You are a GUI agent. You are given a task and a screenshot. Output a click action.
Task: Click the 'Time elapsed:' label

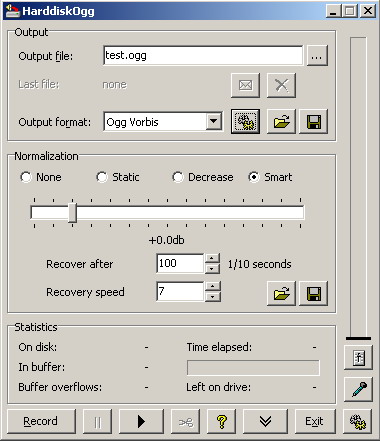219,347
